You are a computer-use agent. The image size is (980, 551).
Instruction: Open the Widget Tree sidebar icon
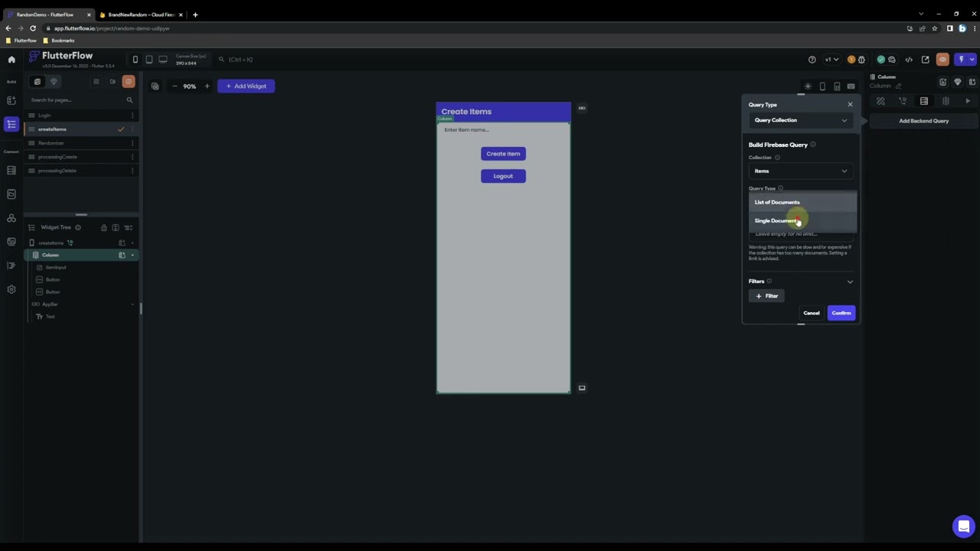tap(11, 124)
